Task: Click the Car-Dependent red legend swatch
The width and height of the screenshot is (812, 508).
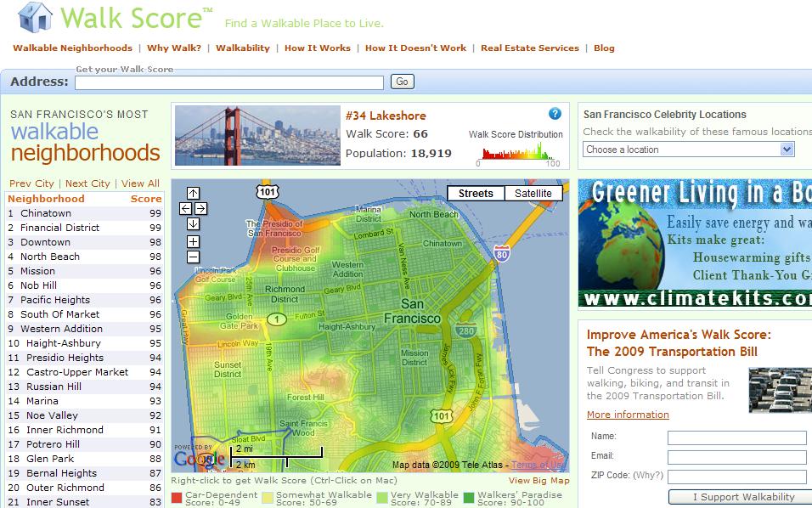Action: (x=177, y=498)
